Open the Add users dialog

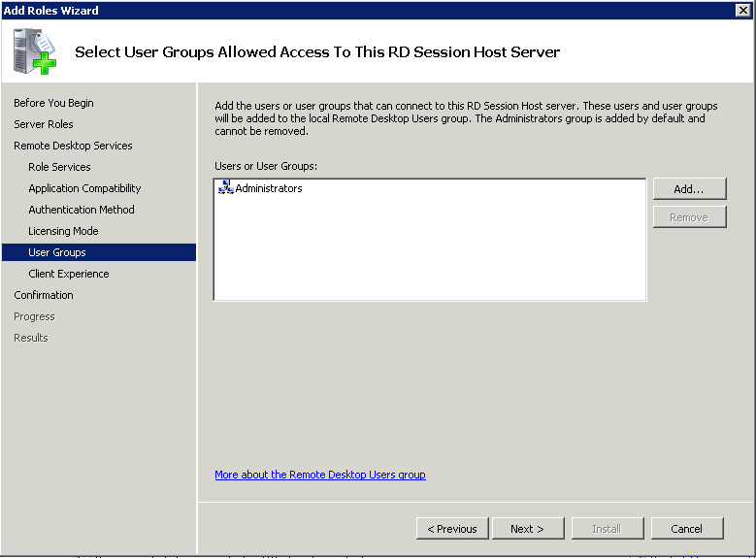(x=689, y=189)
